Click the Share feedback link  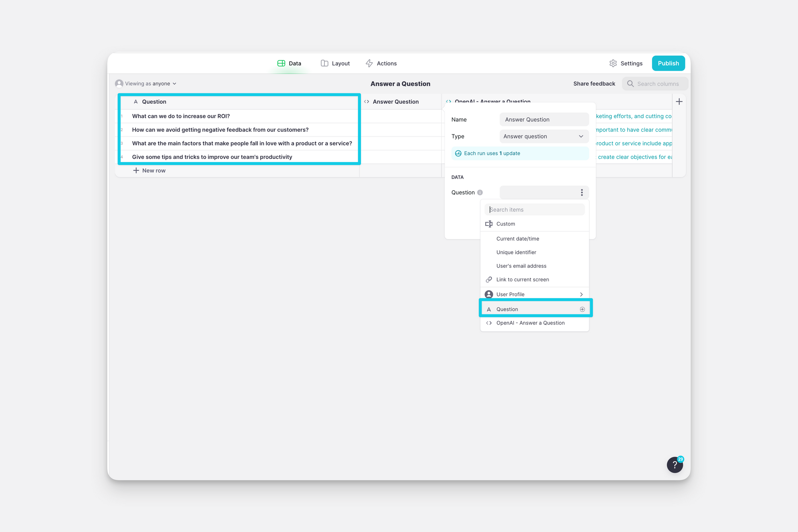coord(594,84)
